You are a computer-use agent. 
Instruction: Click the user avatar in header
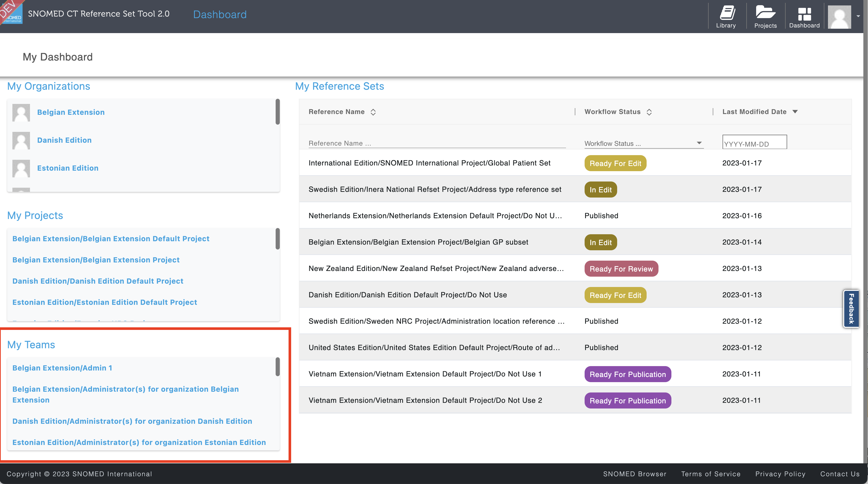click(x=839, y=17)
